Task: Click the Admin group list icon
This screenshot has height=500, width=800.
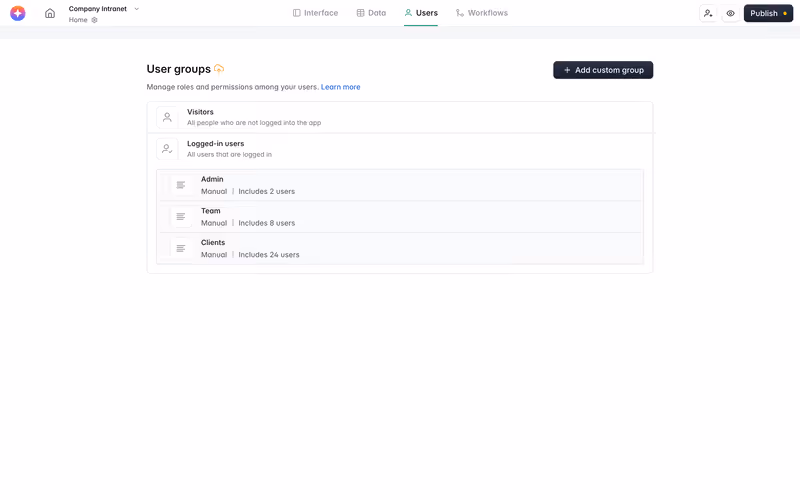Action: (x=181, y=185)
